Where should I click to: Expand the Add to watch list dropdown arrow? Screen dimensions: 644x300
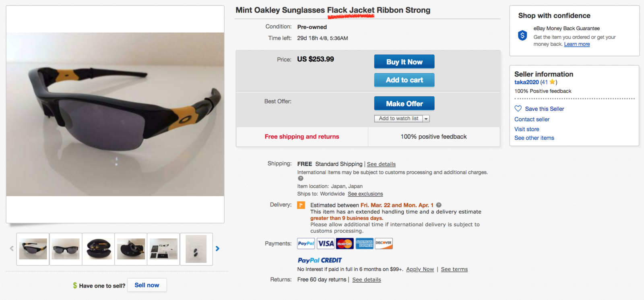pos(426,119)
